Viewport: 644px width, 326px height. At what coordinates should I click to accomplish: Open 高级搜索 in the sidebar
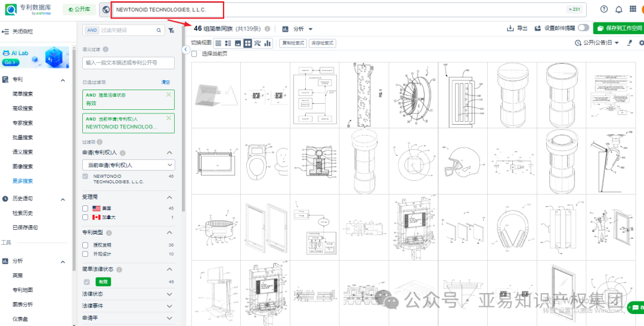tap(23, 109)
